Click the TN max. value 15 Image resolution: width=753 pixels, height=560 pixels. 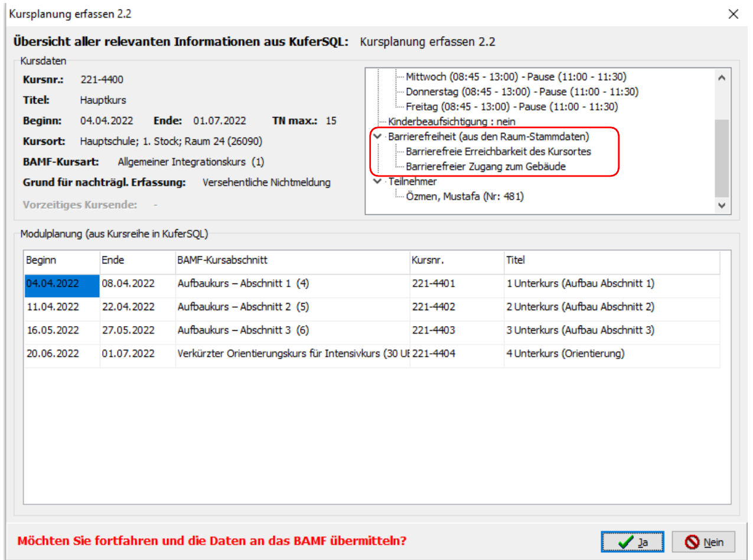tap(331, 121)
